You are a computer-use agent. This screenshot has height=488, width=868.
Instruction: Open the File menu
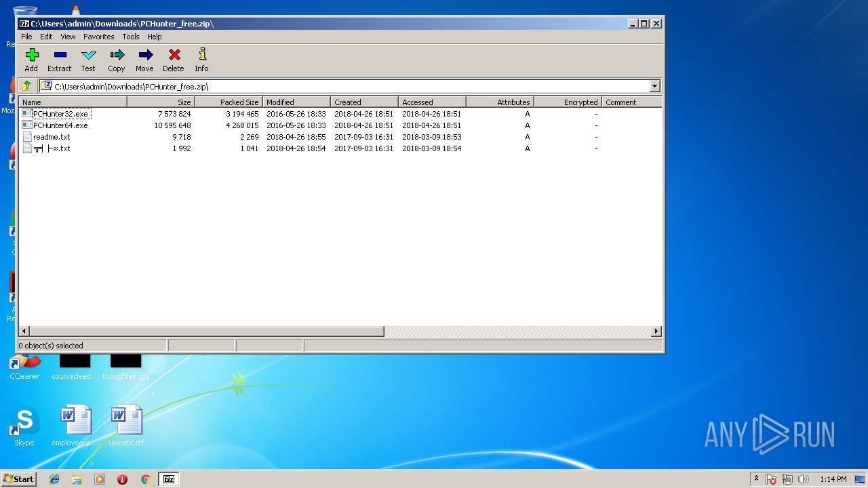tap(26, 37)
